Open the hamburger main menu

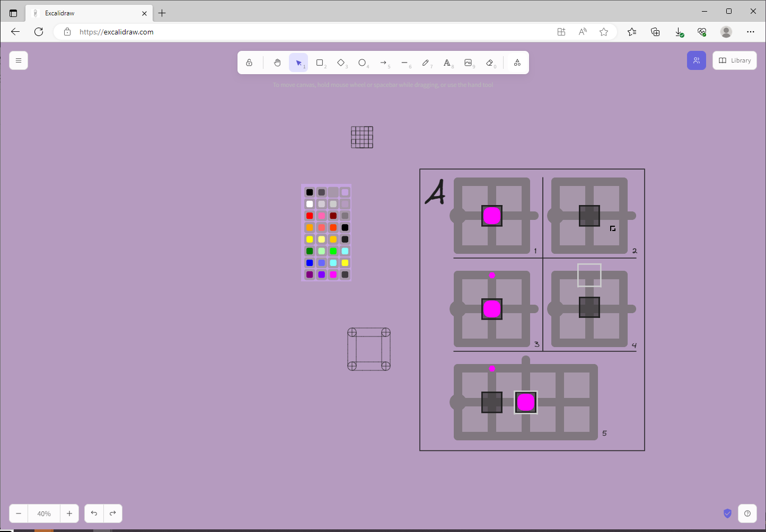(x=19, y=60)
